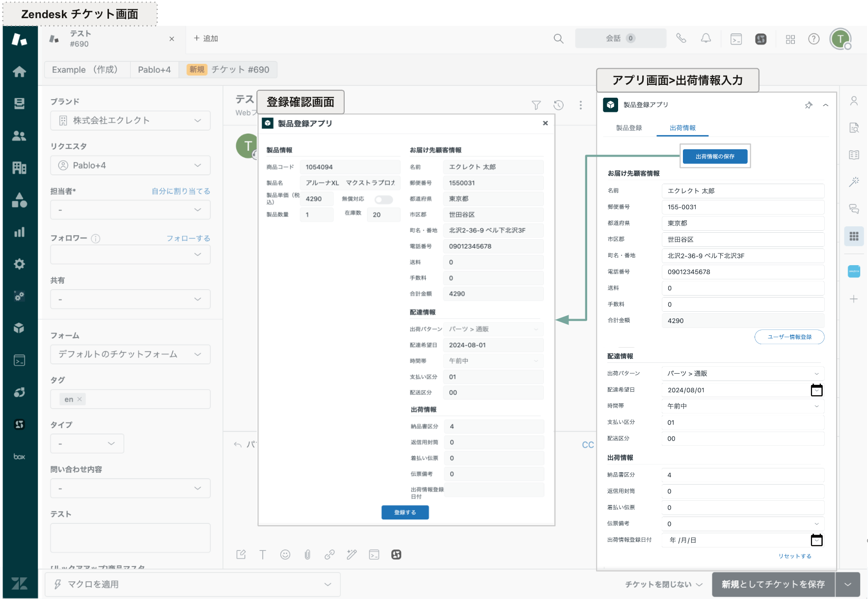The height and width of the screenshot is (599, 868).
Task: Click 自分に割り当てる link
Action: point(181,191)
